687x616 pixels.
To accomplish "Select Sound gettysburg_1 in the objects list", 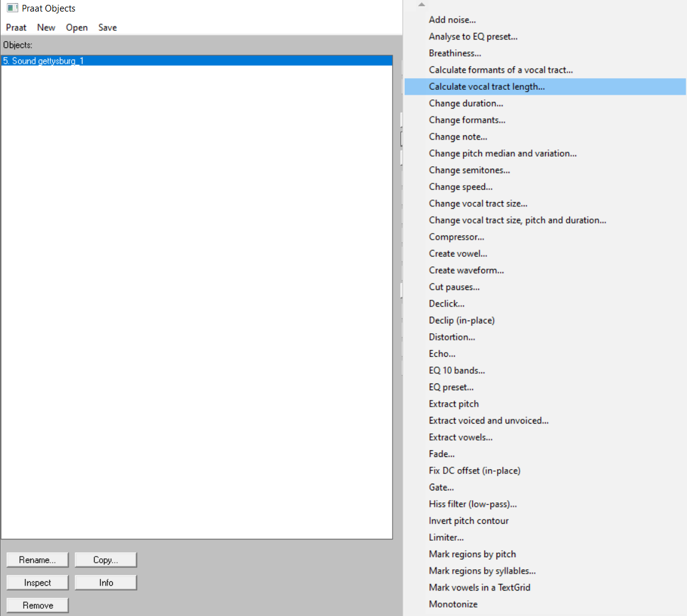I will 43,61.
